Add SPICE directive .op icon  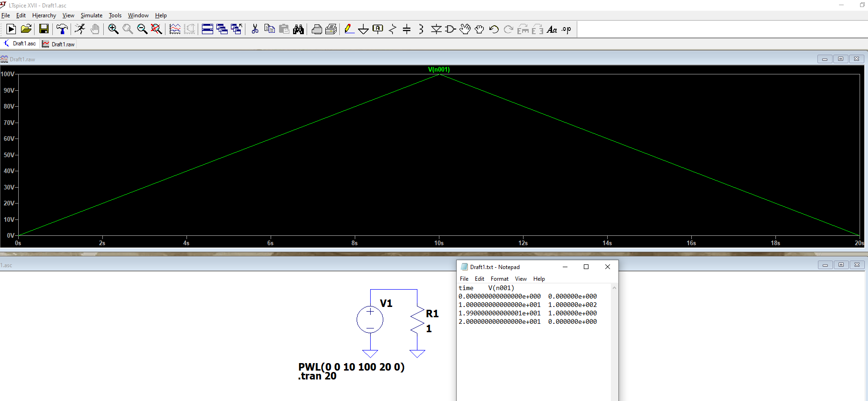[x=567, y=29]
